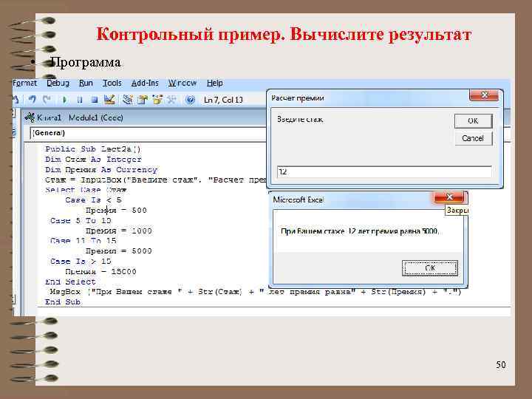532x399 pixels.
Task: Open the Add-Ins menu
Action: [x=145, y=83]
